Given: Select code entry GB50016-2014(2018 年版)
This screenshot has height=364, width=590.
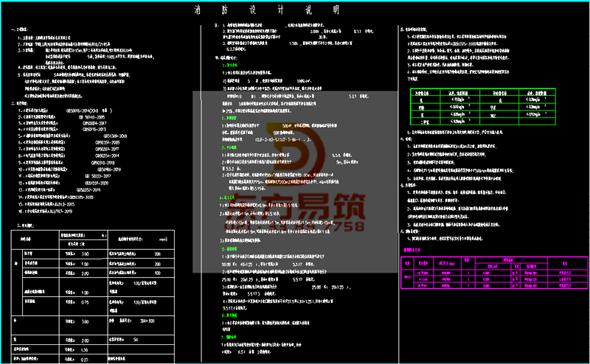Looking at the screenshot, I should (88, 111).
